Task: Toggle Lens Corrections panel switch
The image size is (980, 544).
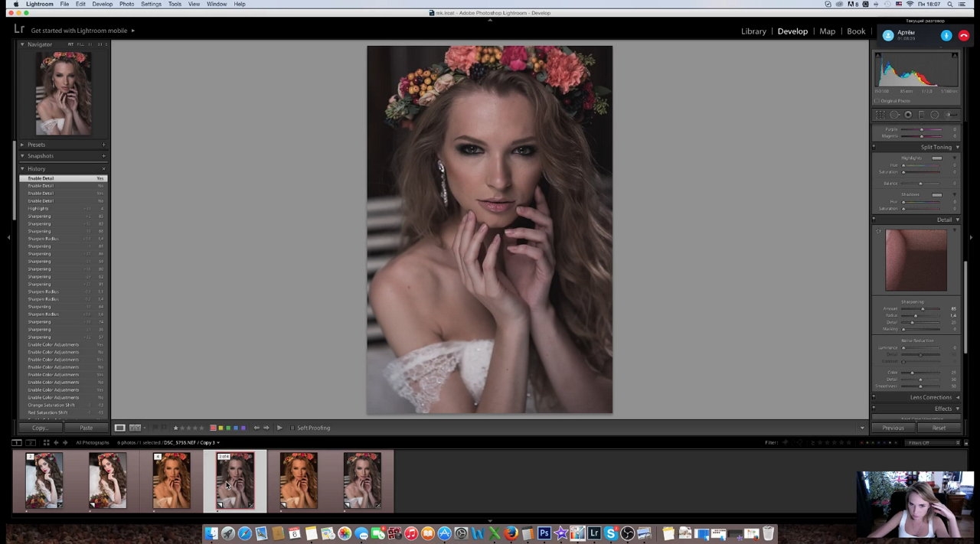Action: [874, 397]
